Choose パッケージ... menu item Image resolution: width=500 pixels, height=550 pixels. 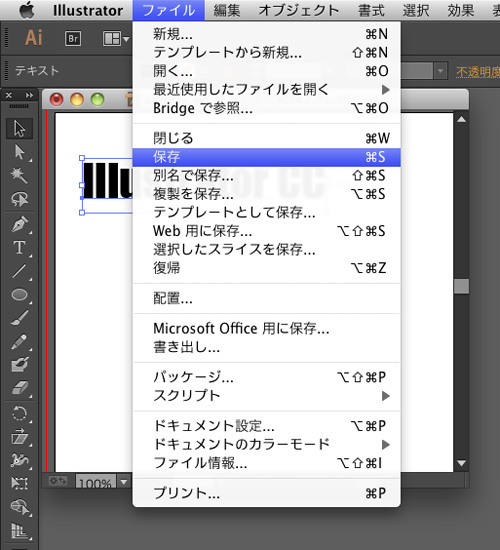tap(266, 377)
